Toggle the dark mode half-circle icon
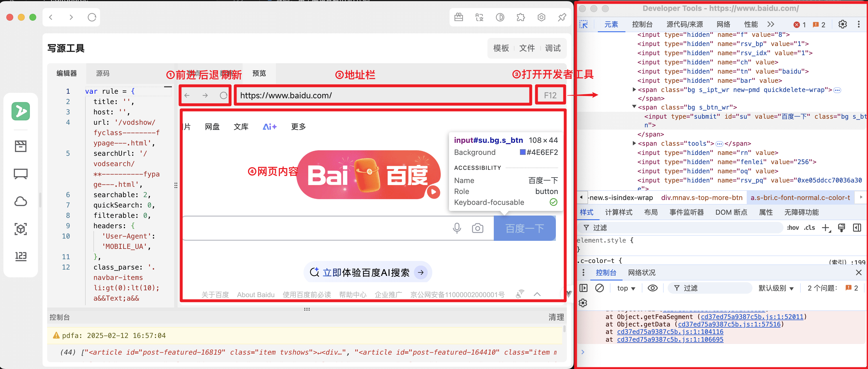The height and width of the screenshot is (369, 868). (x=500, y=17)
